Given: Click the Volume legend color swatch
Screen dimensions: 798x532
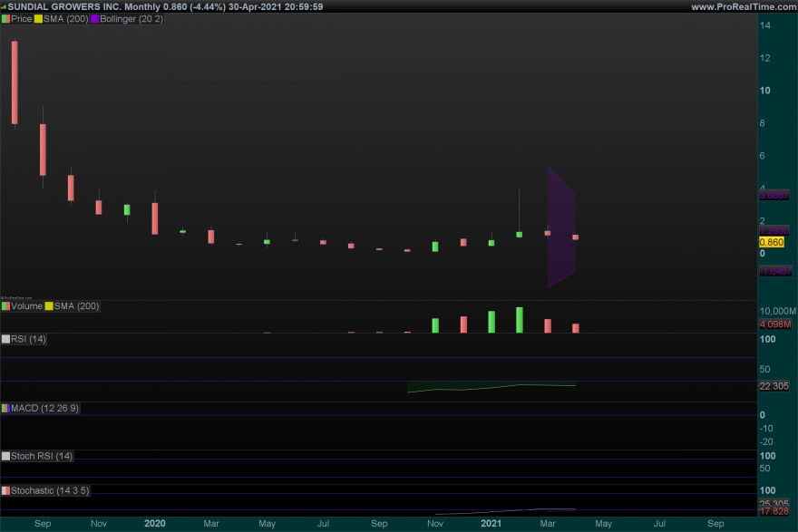Looking at the screenshot, I should coord(5,306).
